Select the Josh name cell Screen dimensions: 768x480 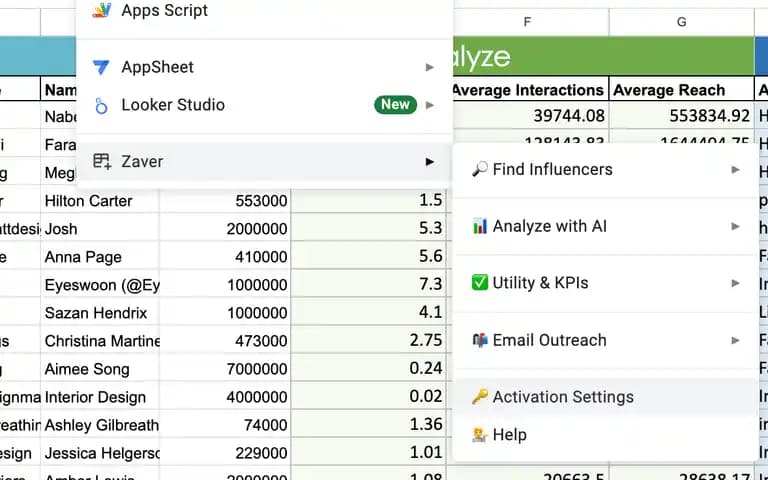pyautogui.click(x=100, y=229)
